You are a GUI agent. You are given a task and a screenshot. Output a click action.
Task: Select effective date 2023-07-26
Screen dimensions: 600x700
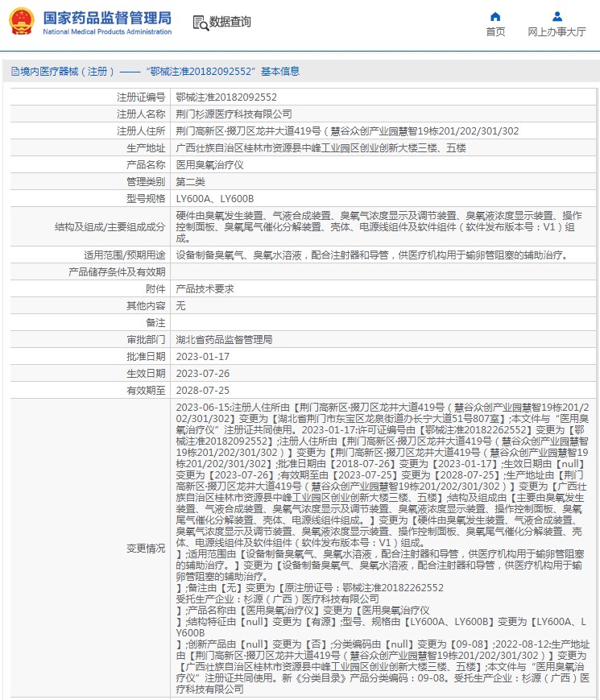click(x=203, y=374)
